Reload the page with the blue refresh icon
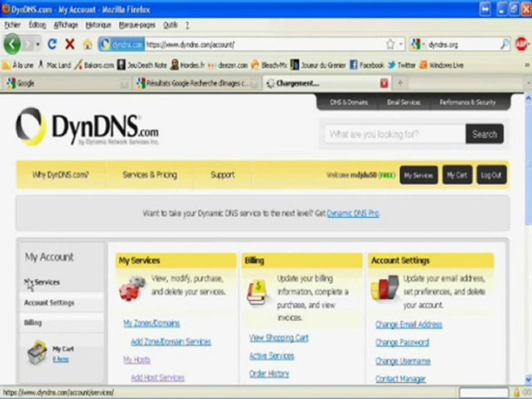This screenshot has width=532, height=399. (x=52, y=44)
